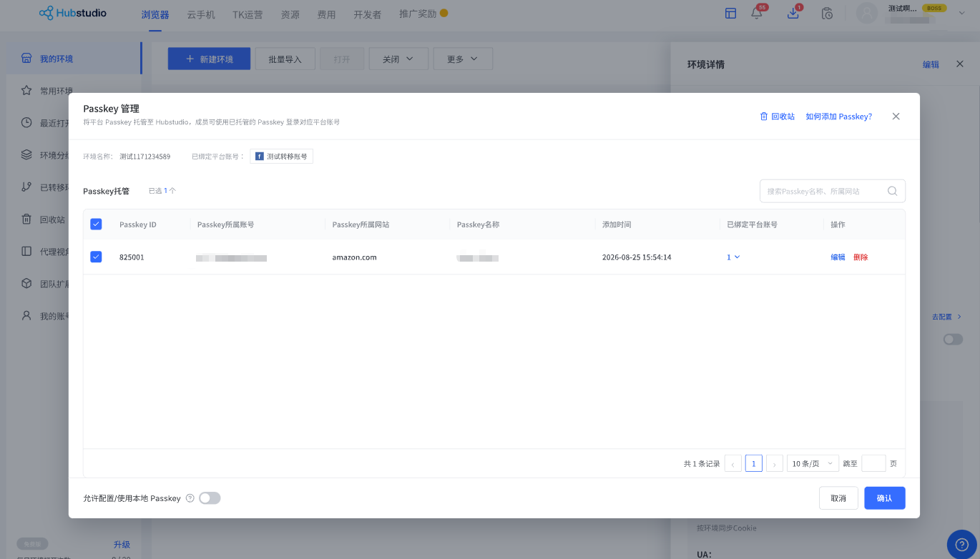Open the TK运营 menu
980x559 pixels.
[248, 14]
